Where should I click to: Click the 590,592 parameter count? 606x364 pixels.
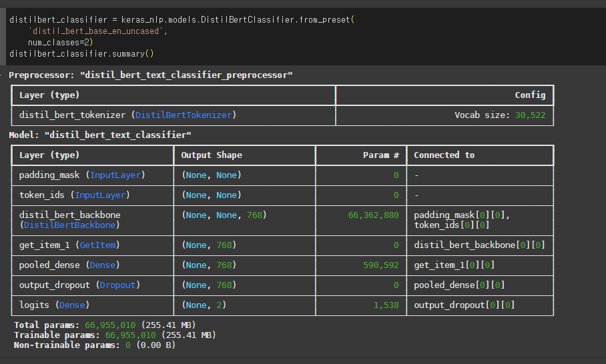380,265
